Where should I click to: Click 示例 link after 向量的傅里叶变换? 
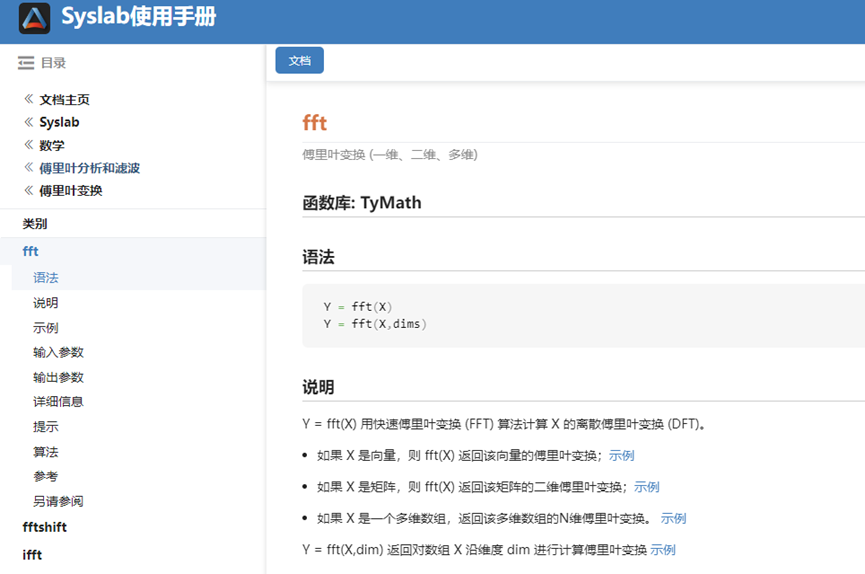621,455
